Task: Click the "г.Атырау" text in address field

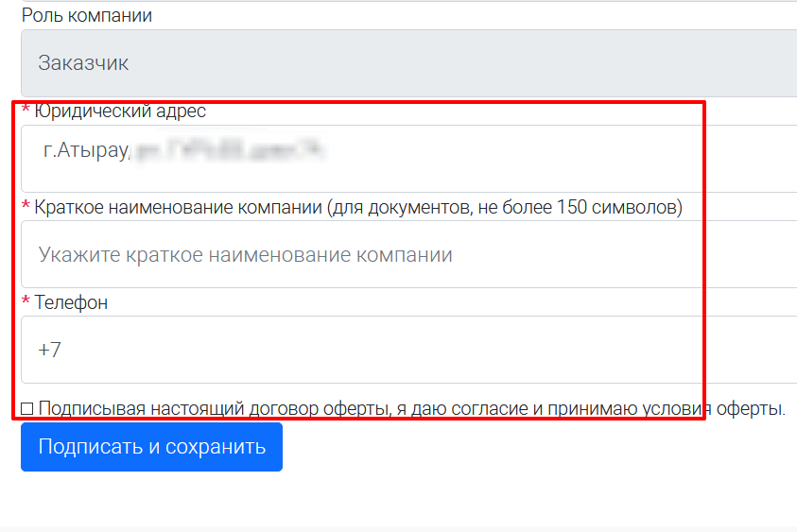Action: point(85,150)
